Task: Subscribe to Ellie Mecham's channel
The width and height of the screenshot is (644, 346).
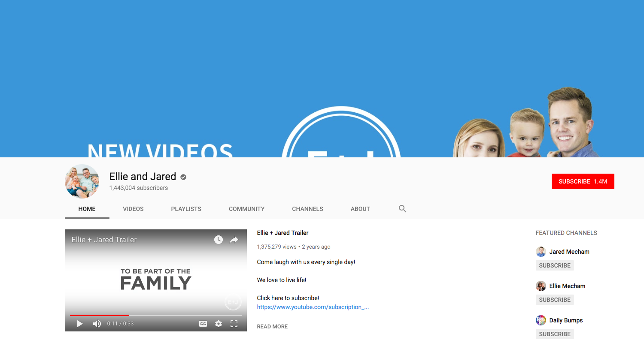Action: 554,299
